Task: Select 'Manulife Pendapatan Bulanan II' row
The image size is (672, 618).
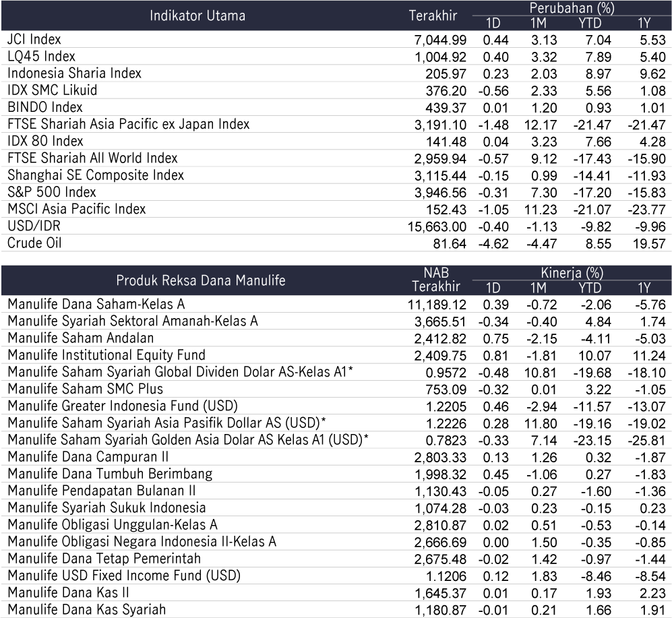Action: pyautogui.click(x=102, y=491)
